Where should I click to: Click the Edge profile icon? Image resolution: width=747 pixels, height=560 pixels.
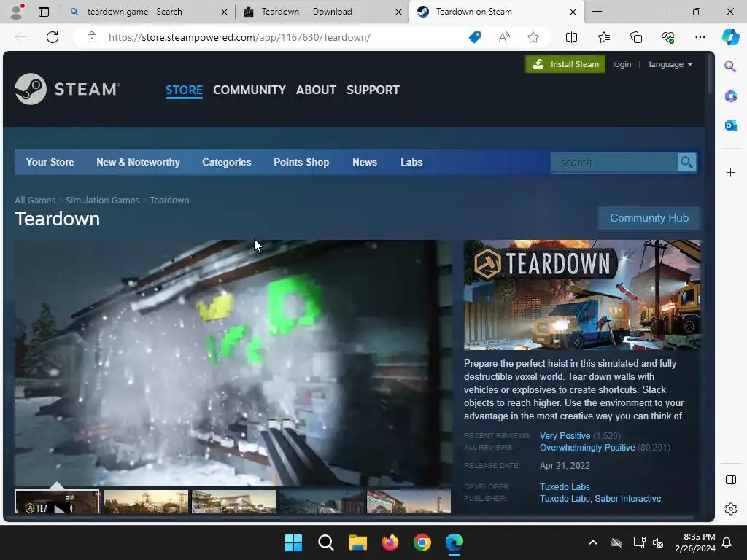pyautogui.click(x=18, y=12)
